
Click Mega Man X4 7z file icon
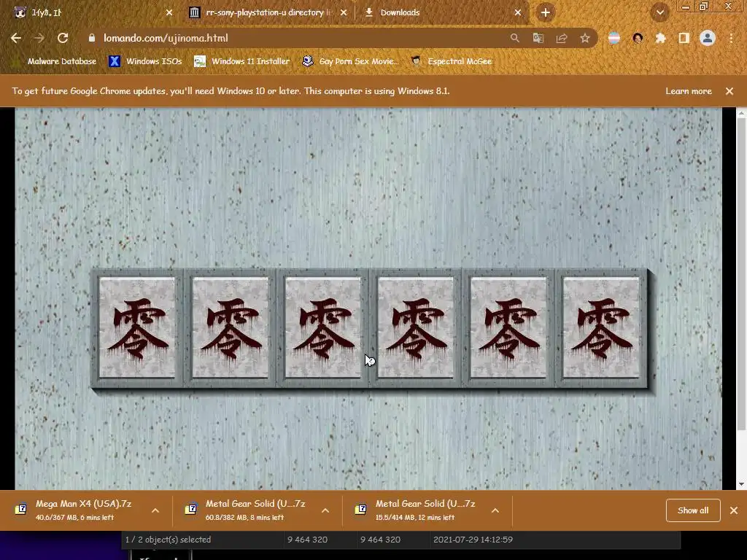pyautogui.click(x=20, y=510)
